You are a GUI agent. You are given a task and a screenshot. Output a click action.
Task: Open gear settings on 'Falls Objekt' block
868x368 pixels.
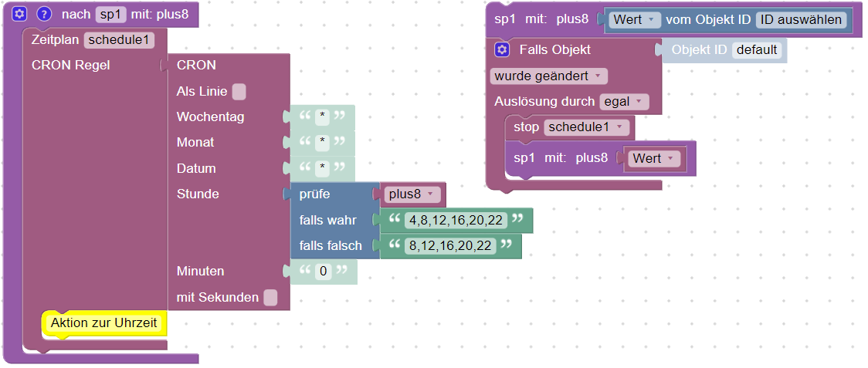tap(502, 50)
